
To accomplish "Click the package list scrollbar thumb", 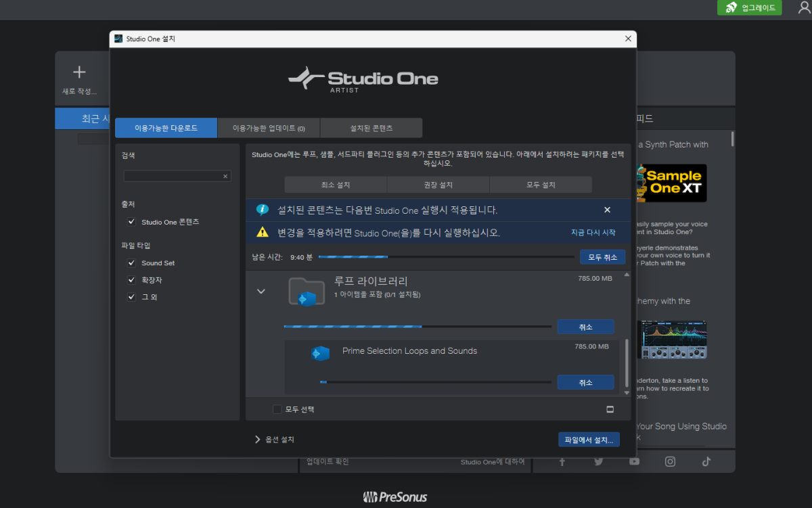I will click(627, 362).
